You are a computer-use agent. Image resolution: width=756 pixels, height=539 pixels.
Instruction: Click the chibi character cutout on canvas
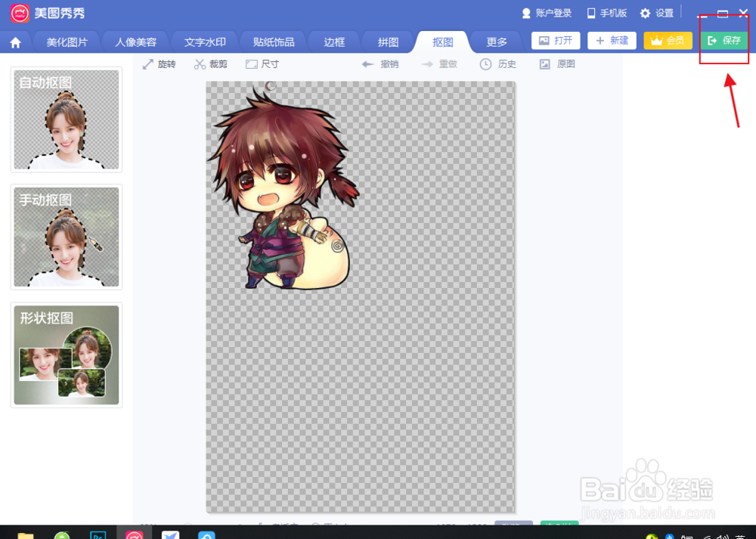point(283,188)
